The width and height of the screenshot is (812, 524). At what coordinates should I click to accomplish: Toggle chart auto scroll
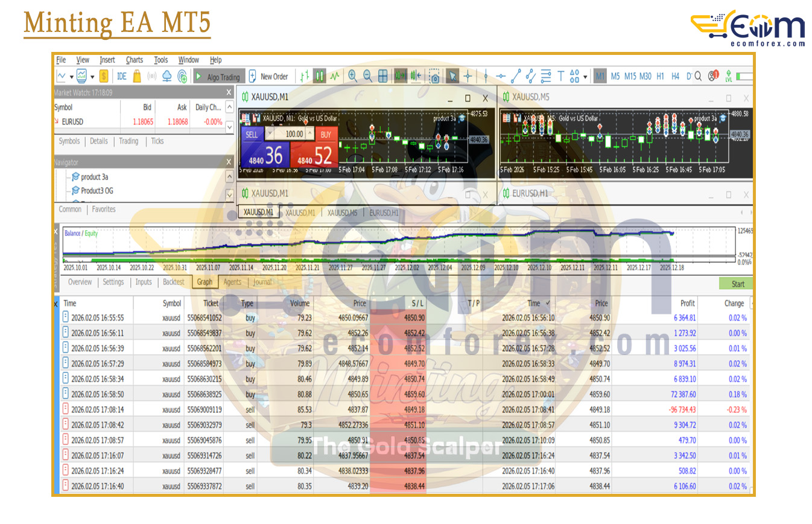pyautogui.click(x=400, y=76)
